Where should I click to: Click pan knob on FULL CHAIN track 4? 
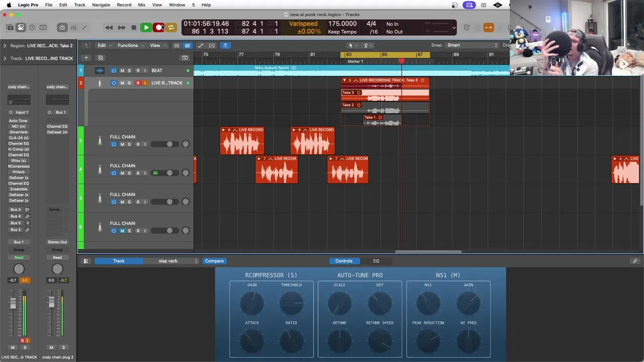(186, 173)
